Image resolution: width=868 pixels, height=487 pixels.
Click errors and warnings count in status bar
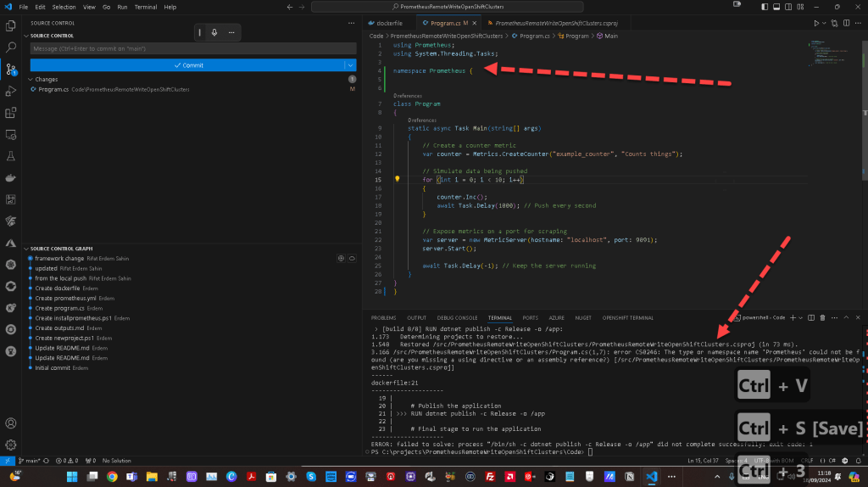(x=67, y=461)
